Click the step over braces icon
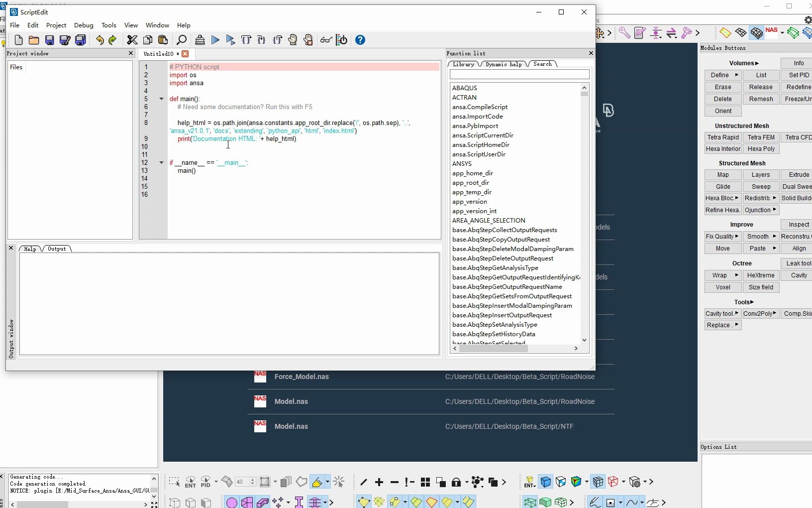The image size is (812, 508). coord(246,40)
